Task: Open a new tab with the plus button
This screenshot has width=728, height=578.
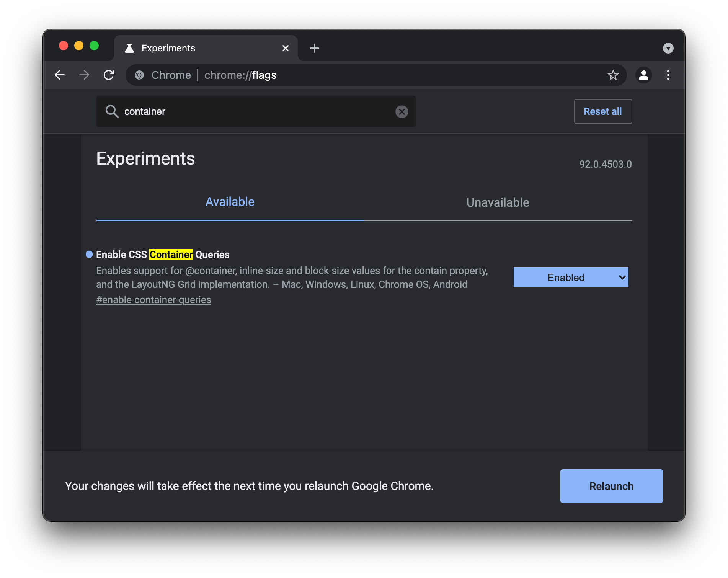Action: [315, 48]
